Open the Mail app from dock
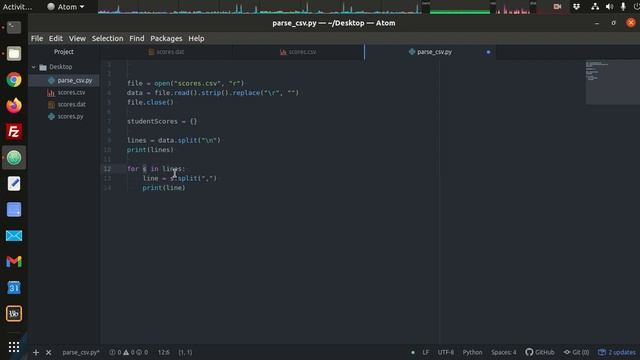This screenshot has height=360, width=640. coord(14,236)
